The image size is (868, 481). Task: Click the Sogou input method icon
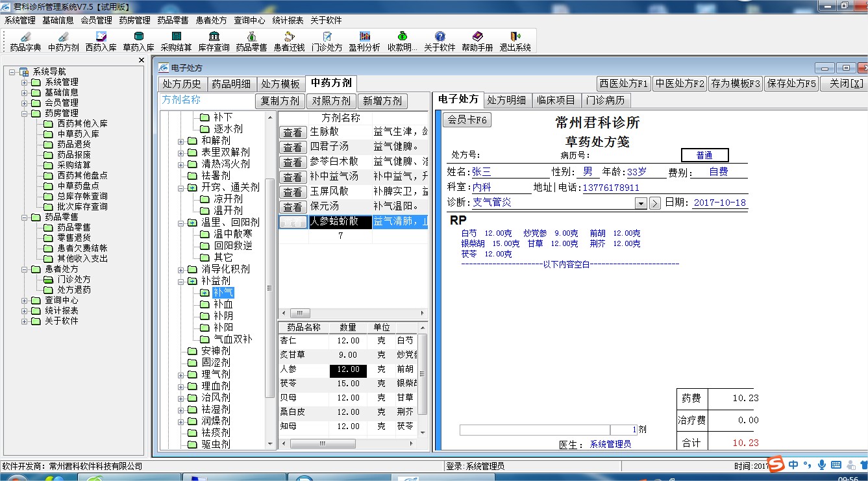[776, 464]
